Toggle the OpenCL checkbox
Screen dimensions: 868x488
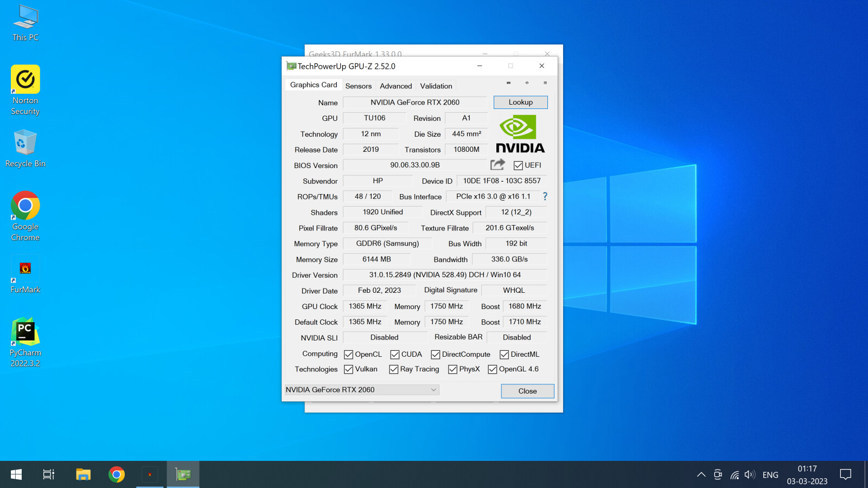tap(348, 355)
